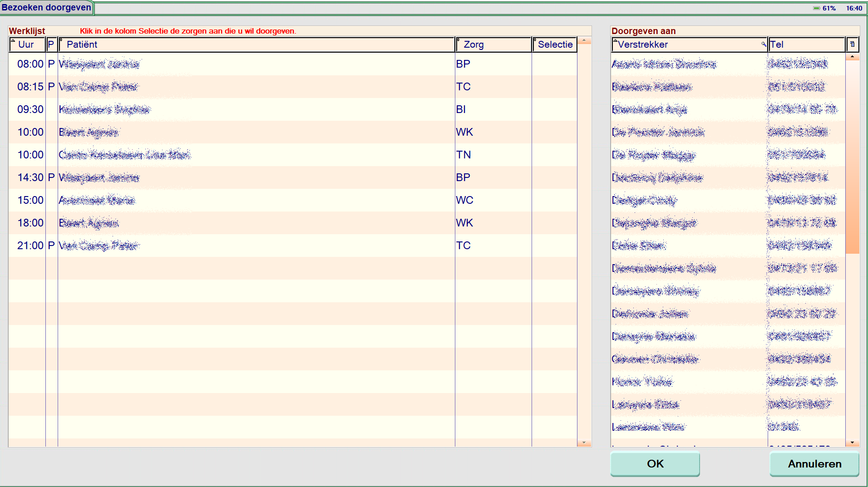Sort the work list by Uur column
Image resolution: width=868 pixels, height=487 pixels.
pos(26,44)
